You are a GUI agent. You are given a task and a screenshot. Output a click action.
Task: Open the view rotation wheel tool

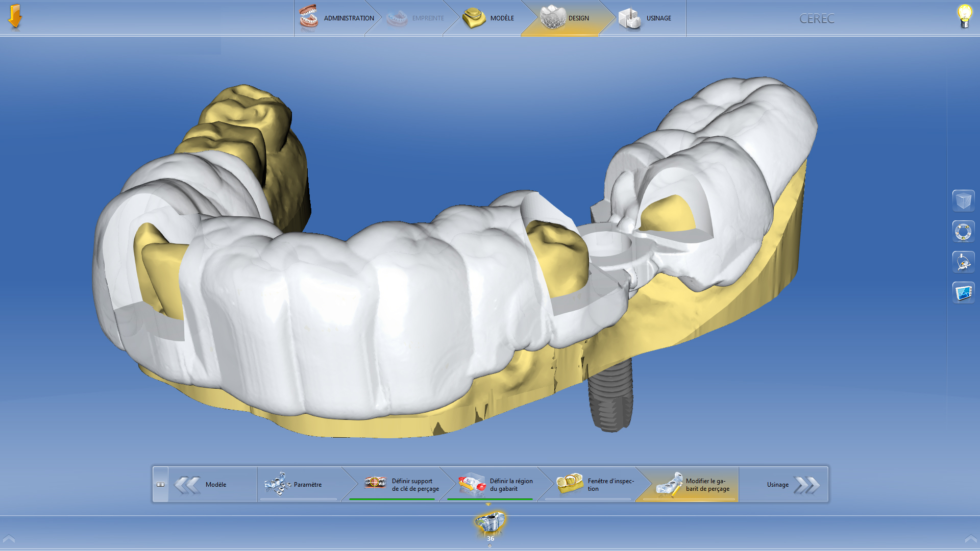(x=963, y=231)
